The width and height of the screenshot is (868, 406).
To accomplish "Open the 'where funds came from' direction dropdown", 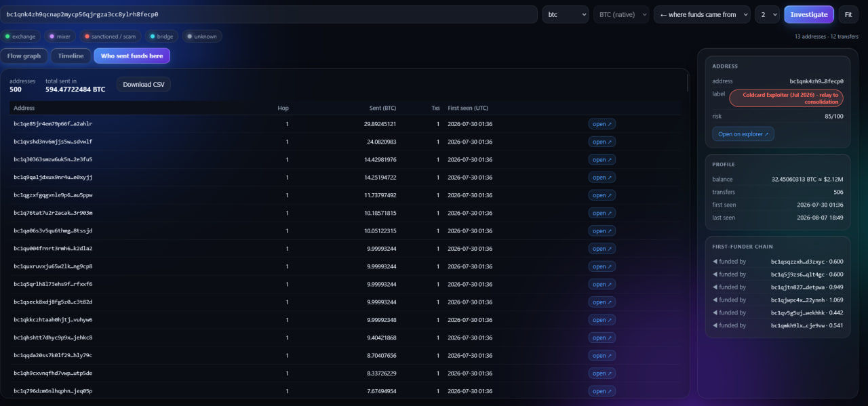I will click(702, 14).
